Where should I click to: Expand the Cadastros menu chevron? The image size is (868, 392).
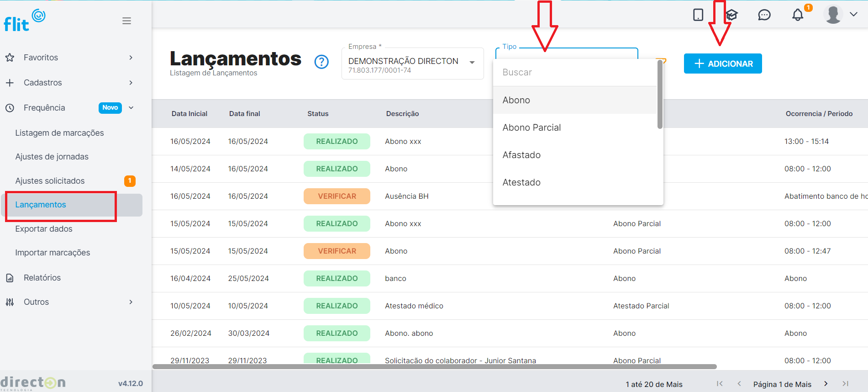pos(131,83)
